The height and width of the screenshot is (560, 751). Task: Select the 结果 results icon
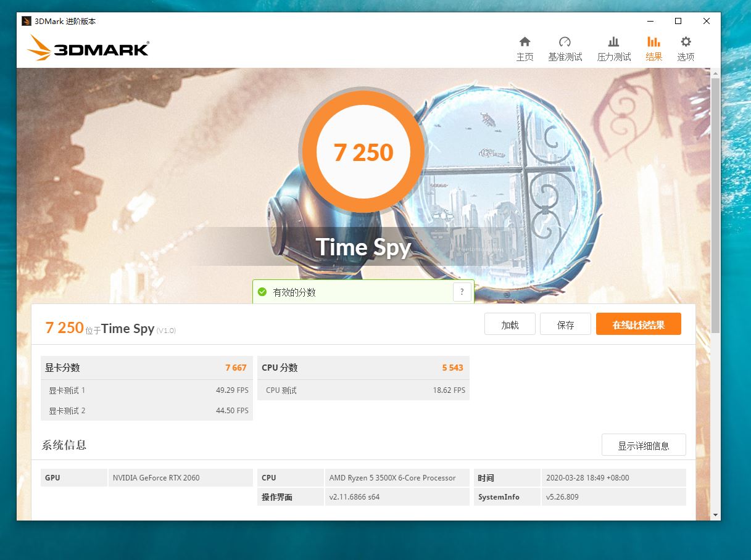click(x=653, y=42)
